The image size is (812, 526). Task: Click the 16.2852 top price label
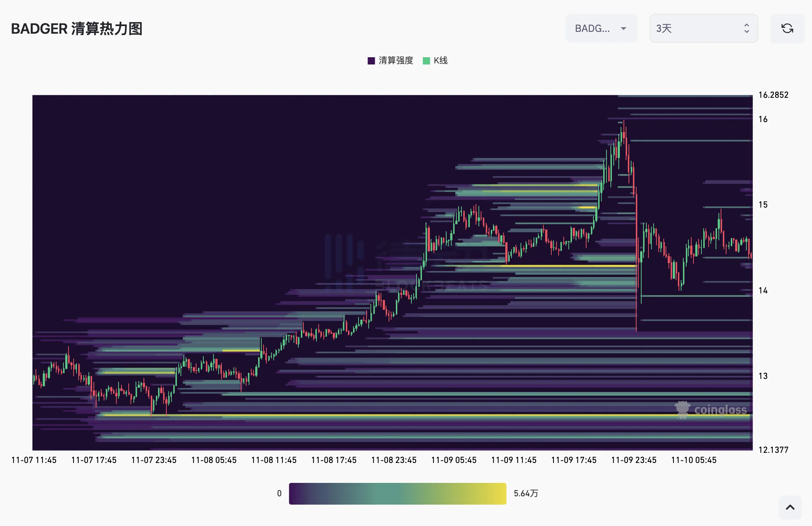point(773,95)
